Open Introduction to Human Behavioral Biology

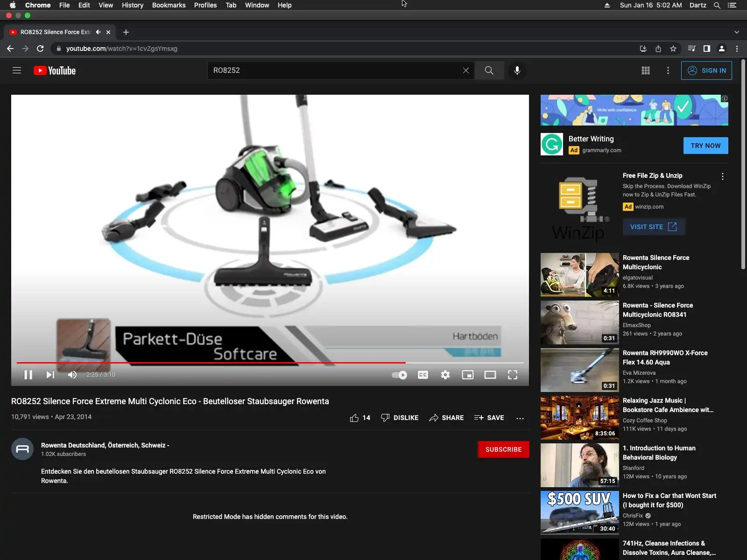[659, 453]
